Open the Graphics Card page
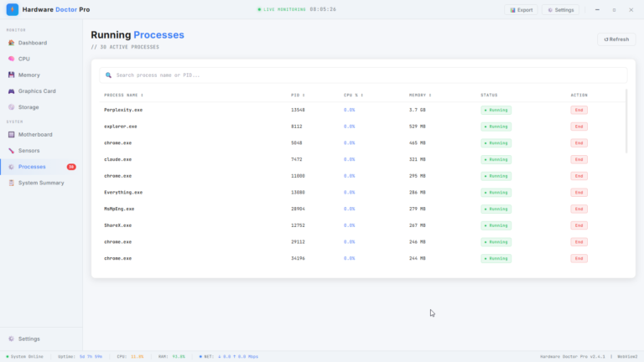The height and width of the screenshot is (362, 644). point(41,91)
